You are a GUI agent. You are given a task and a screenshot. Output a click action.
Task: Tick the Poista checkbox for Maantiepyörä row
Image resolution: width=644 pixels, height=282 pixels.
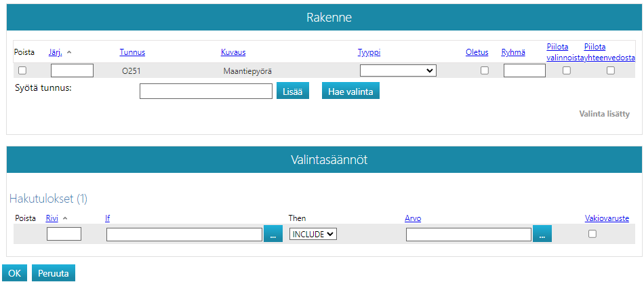[22, 70]
